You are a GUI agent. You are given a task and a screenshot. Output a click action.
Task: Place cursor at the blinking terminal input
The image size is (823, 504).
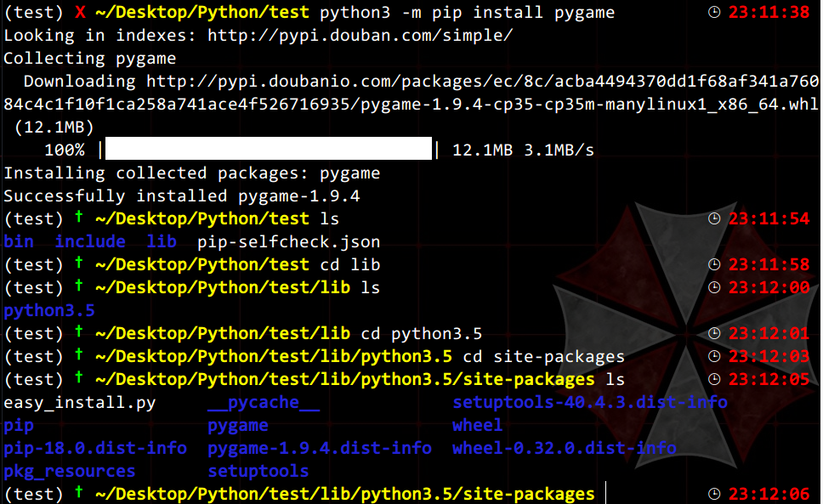click(x=605, y=493)
